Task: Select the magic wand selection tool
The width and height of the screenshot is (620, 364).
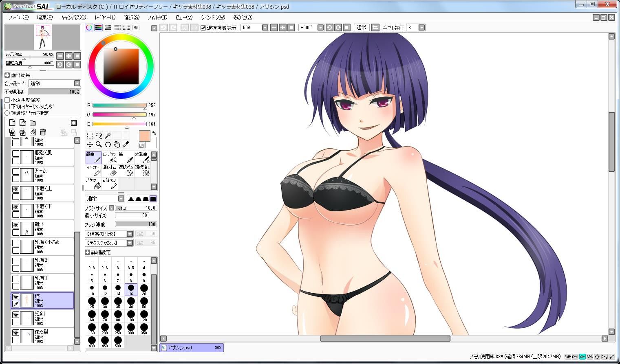Action: pyautogui.click(x=108, y=136)
